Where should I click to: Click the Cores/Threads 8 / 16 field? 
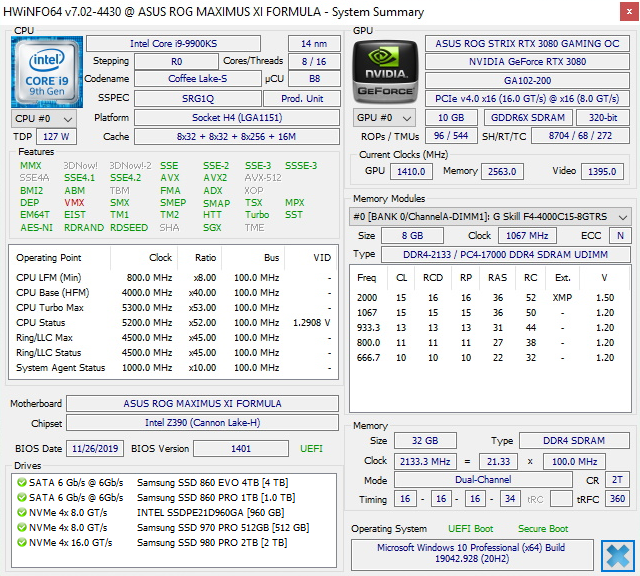click(314, 62)
